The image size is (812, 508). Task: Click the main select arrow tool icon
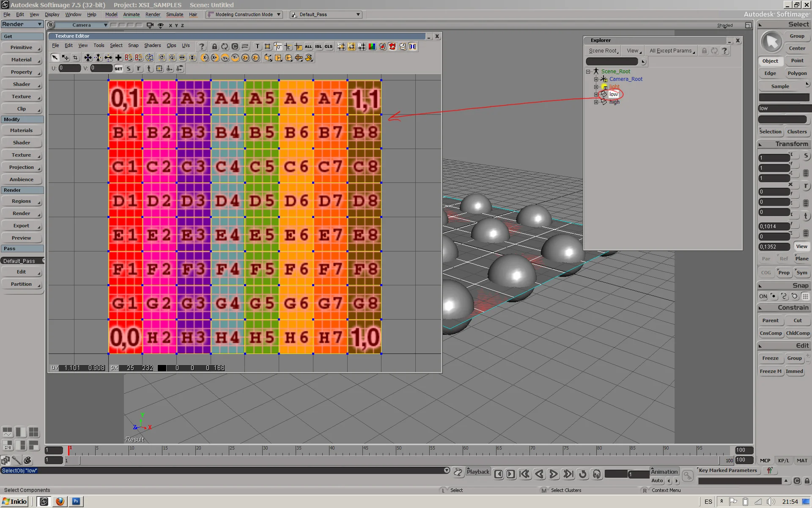(772, 42)
